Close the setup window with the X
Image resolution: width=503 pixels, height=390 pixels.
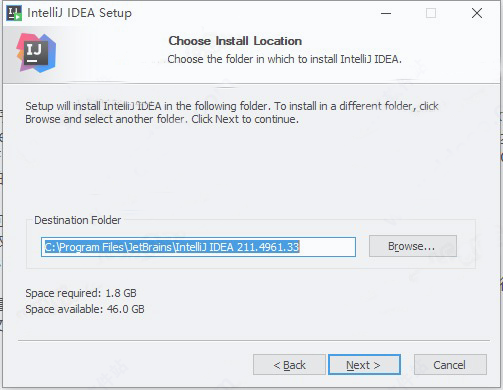(x=477, y=13)
